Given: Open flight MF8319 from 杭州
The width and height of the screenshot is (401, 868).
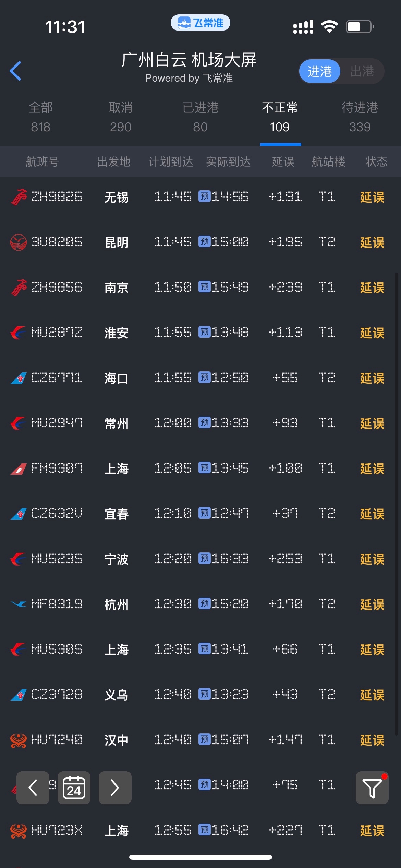Looking at the screenshot, I should tap(57, 604).
